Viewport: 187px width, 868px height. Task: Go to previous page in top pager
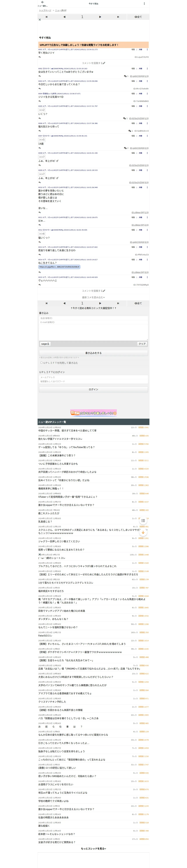pyautogui.click(x=64, y=17)
